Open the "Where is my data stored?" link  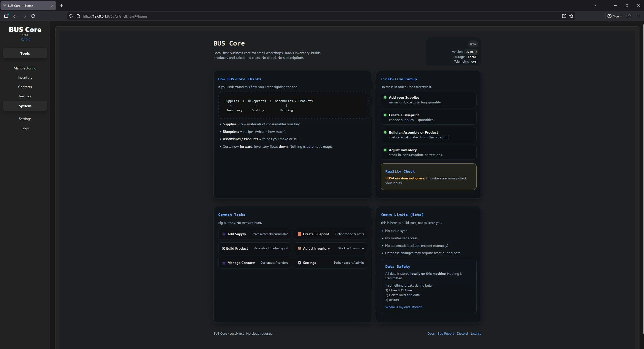(x=404, y=307)
